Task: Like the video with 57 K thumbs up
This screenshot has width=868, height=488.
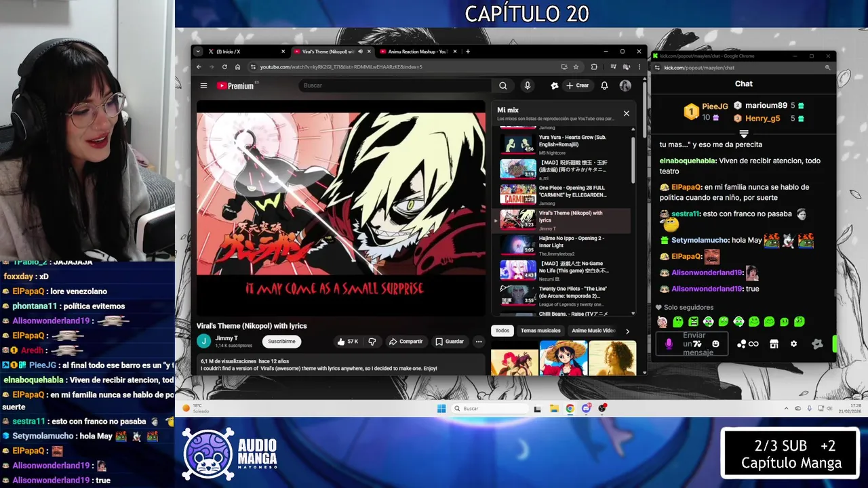Action: pos(348,342)
